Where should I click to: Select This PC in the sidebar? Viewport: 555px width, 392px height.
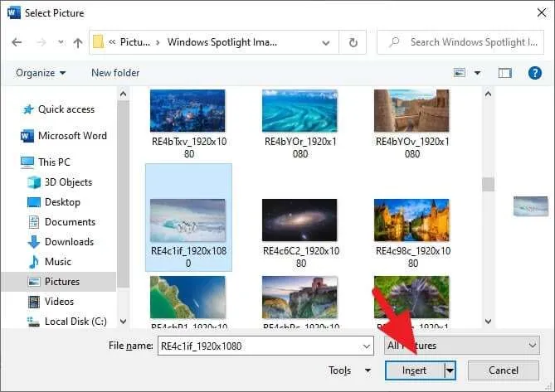[54, 162]
